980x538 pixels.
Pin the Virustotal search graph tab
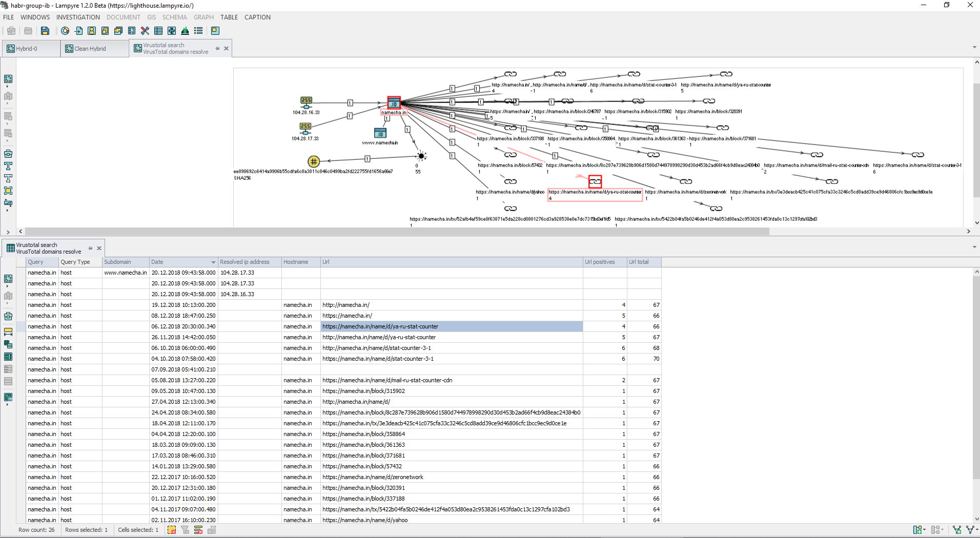click(217, 48)
